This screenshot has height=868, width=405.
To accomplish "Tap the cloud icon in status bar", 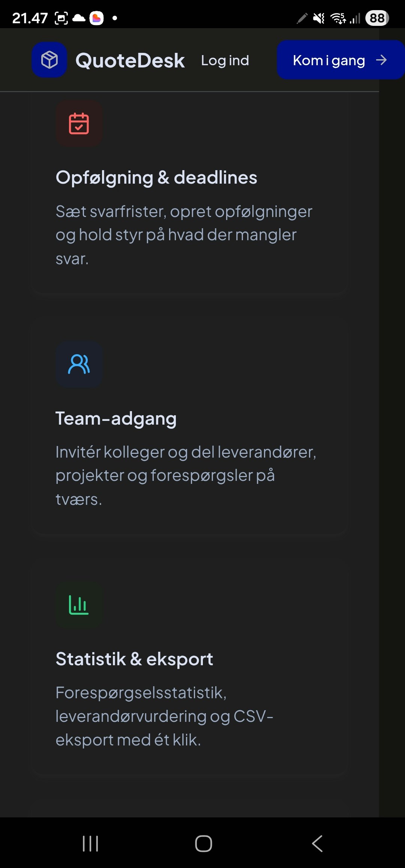I will [x=79, y=18].
